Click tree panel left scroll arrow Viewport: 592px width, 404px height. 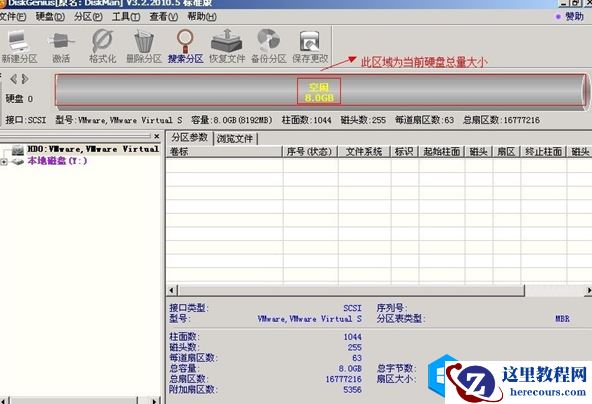pyautogui.click(x=4, y=400)
